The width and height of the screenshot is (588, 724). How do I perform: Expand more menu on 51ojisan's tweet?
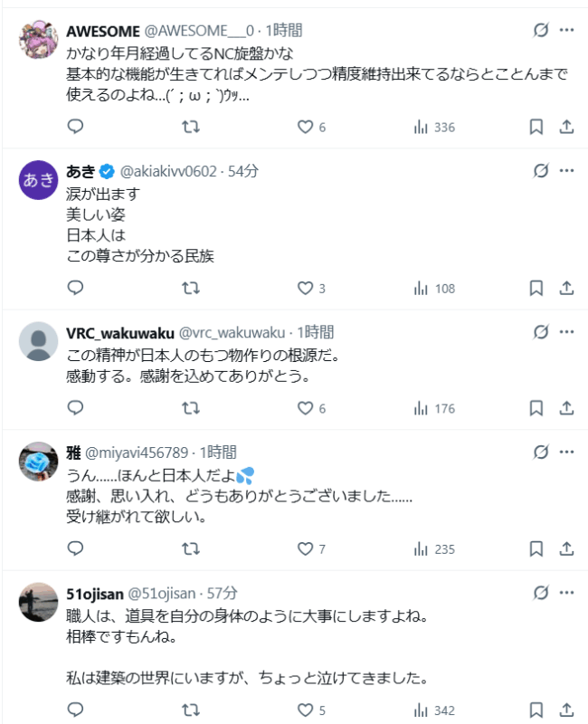tap(567, 594)
